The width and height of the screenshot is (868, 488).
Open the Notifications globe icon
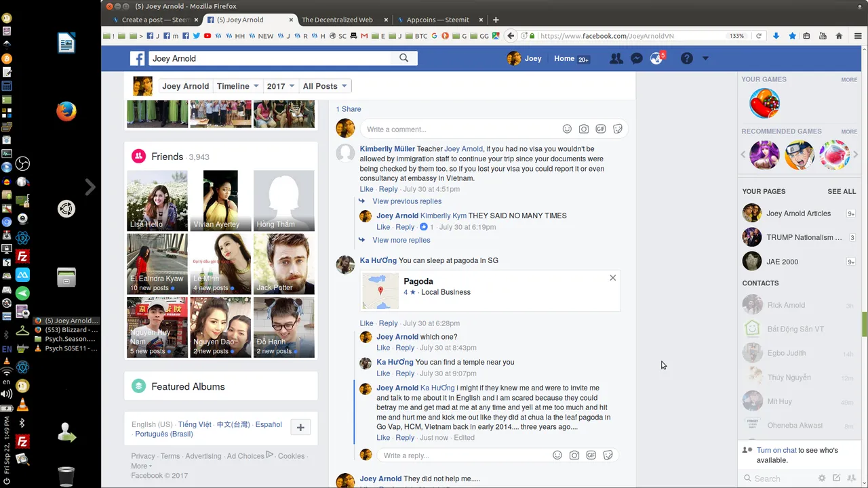656,59
